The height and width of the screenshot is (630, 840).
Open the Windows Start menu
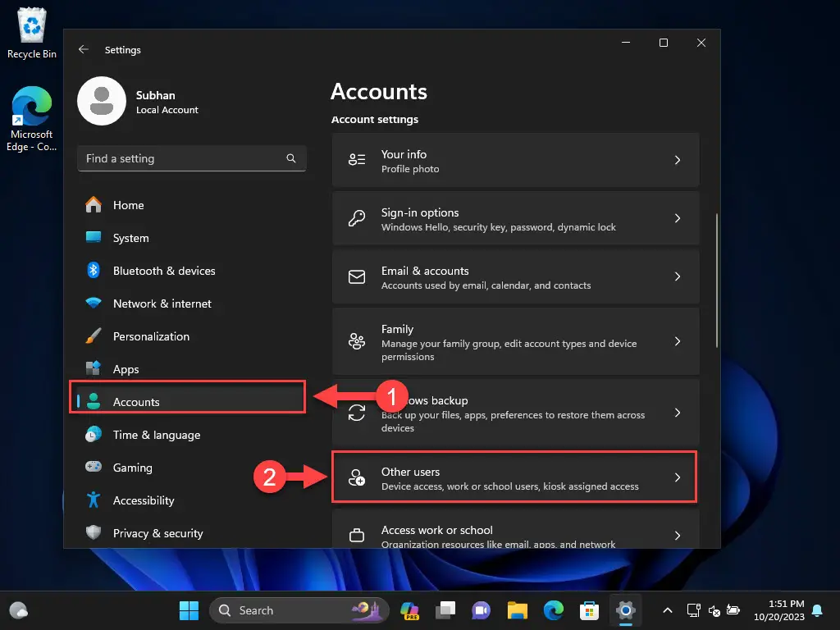pos(189,610)
